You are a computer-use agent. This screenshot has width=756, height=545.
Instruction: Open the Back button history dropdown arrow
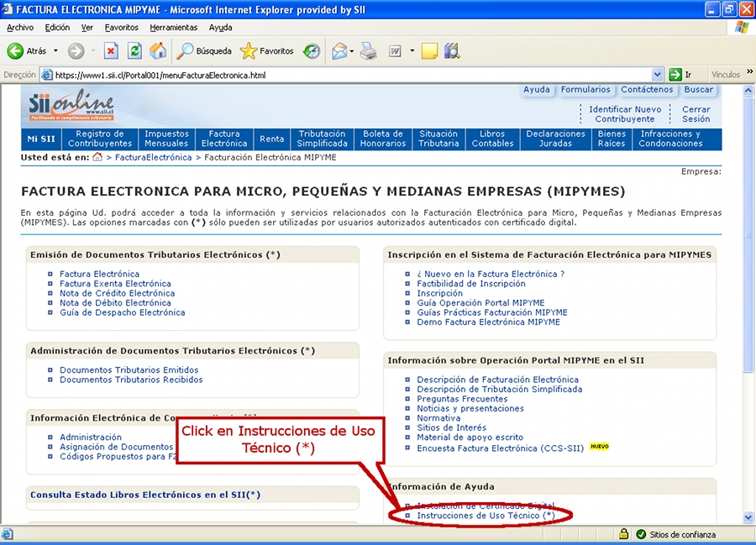coord(55,50)
